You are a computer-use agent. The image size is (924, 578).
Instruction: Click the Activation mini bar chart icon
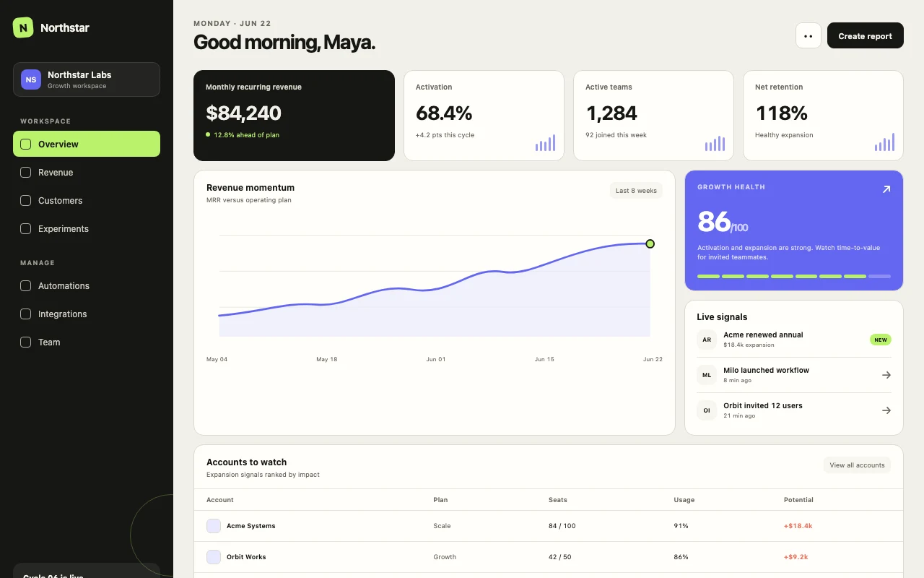[545, 142]
